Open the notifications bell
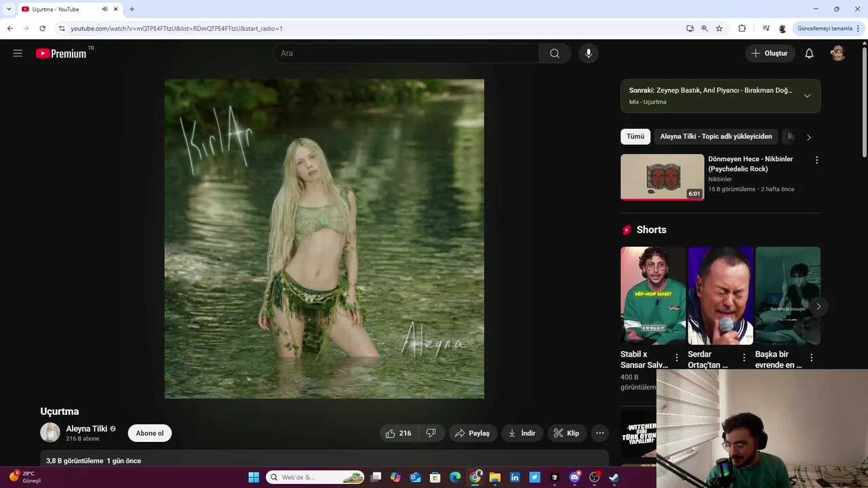868x488 pixels. (x=809, y=54)
